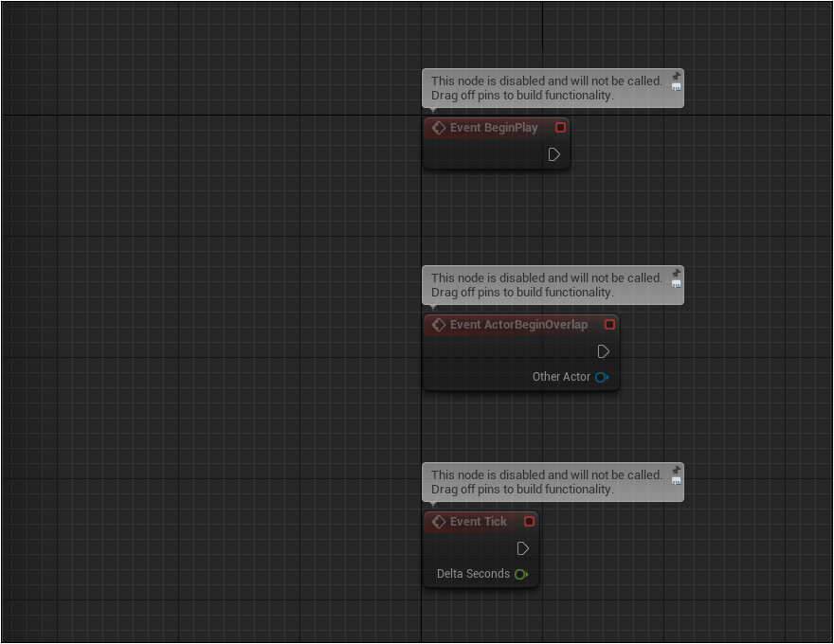Click the red delegate pin on Event BeginPlay
834x644 pixels.
pyautogui.click(x=560, y=128)
